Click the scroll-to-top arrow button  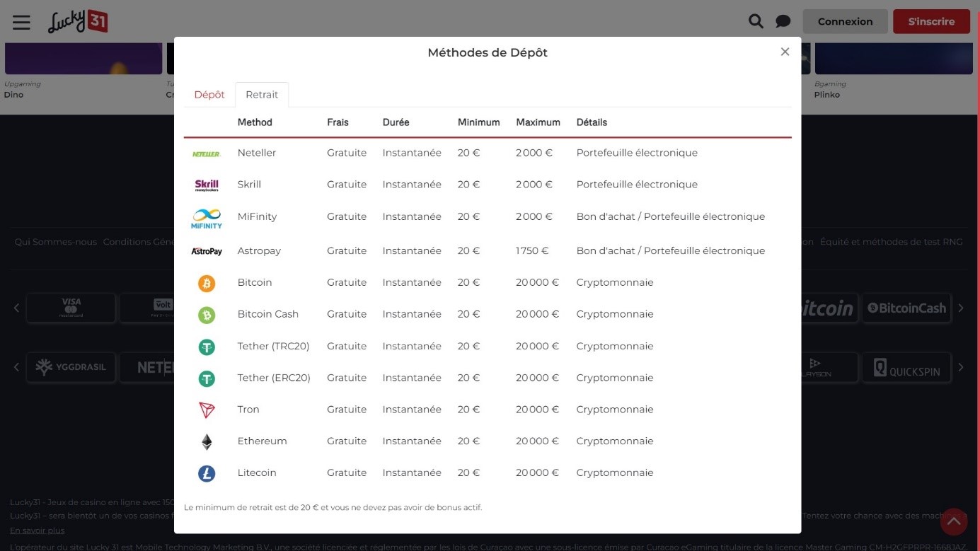coord(953,522)
